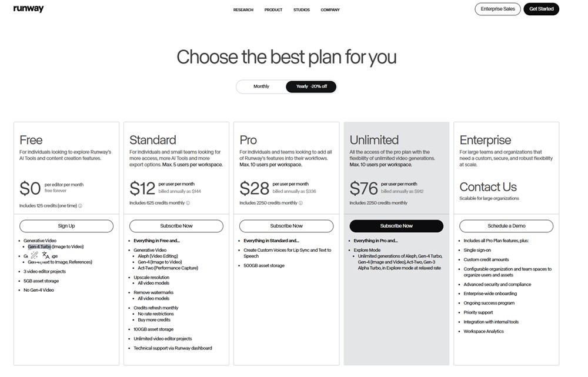Switch to Monthly billing
This screenshot has height=377, width=588.
(261, 86)
